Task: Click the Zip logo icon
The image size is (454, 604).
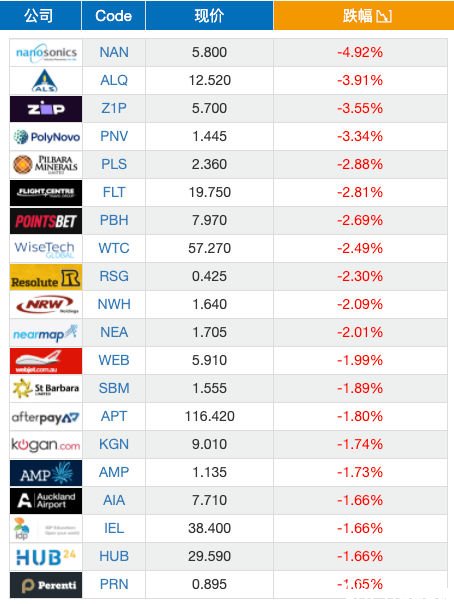Action: (x=46, y=109)
